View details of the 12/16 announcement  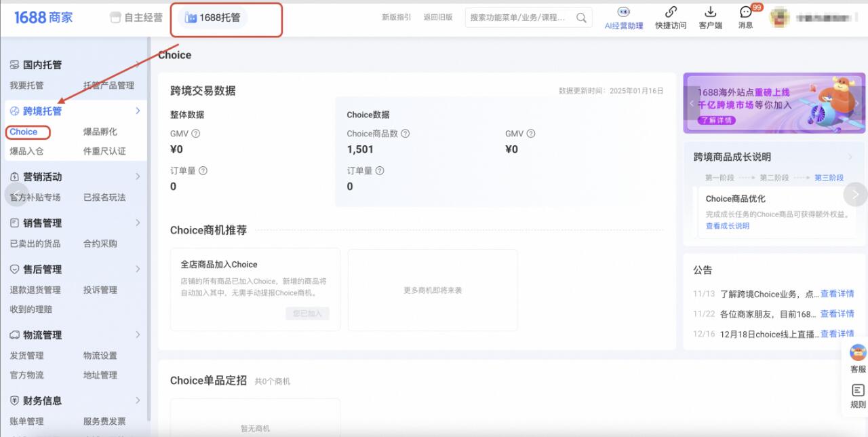click(837, 334)
